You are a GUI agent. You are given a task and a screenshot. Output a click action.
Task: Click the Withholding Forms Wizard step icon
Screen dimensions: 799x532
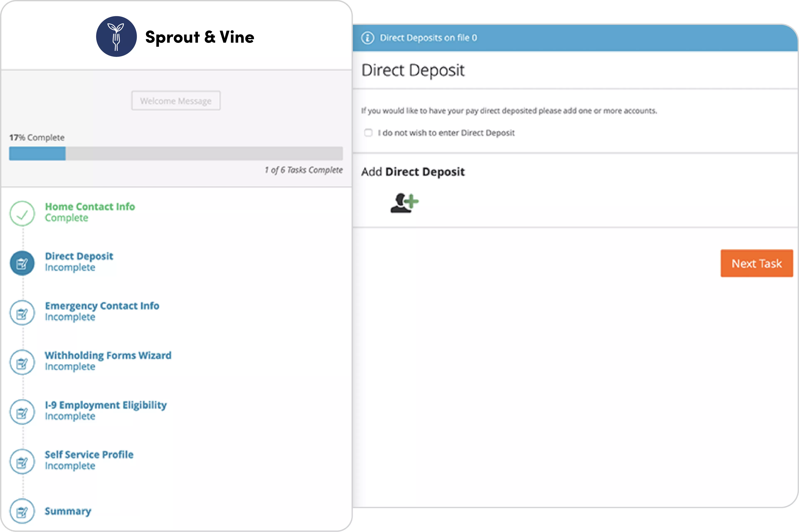pos(22,363)
